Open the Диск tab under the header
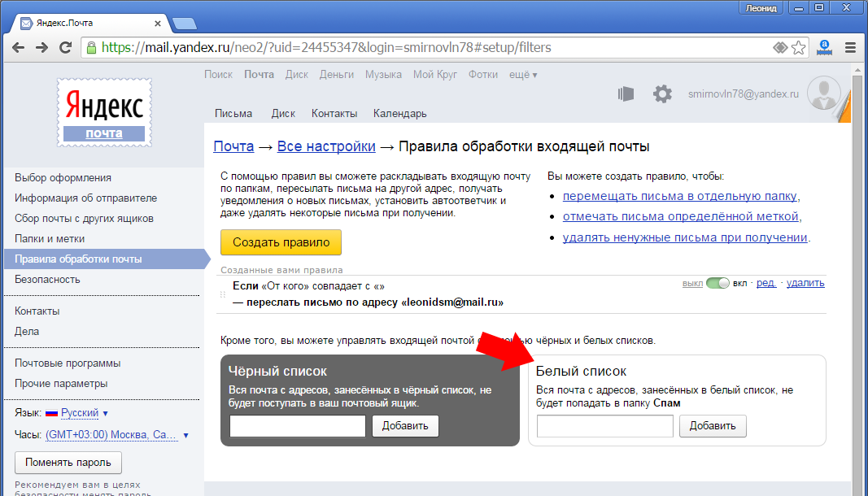This screenshot has height=496, width=868. point(283,114)
